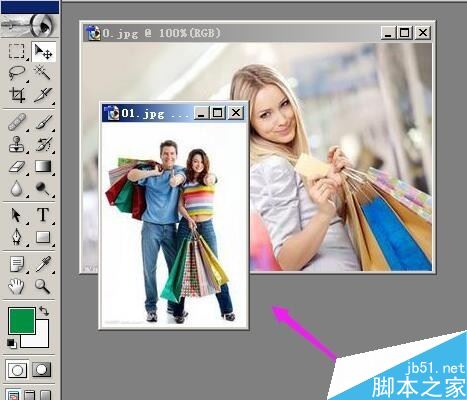Select the History Brush tool
467x400 pixels.
point(43,144)
